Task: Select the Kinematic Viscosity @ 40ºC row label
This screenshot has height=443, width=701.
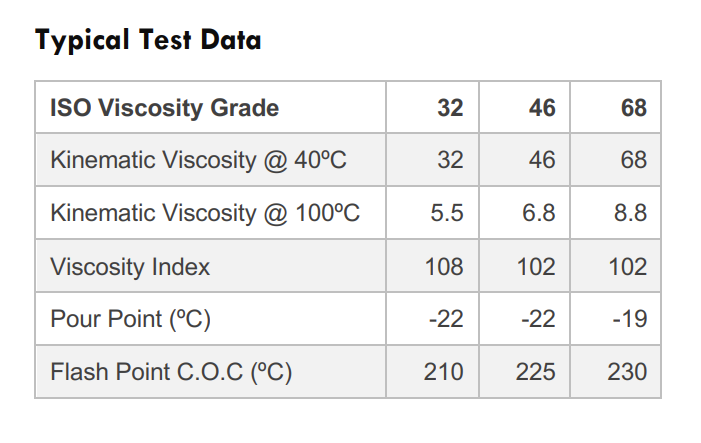Action: click(x=198, y=160)
